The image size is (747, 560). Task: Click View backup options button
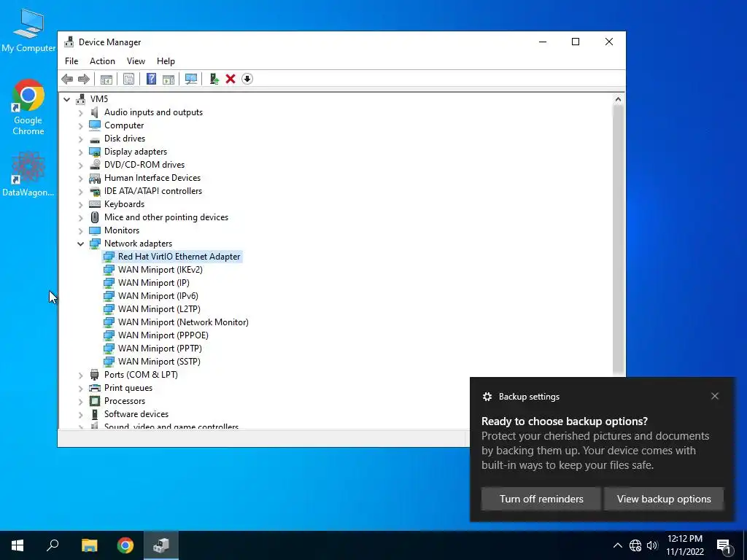coord(664,499)
